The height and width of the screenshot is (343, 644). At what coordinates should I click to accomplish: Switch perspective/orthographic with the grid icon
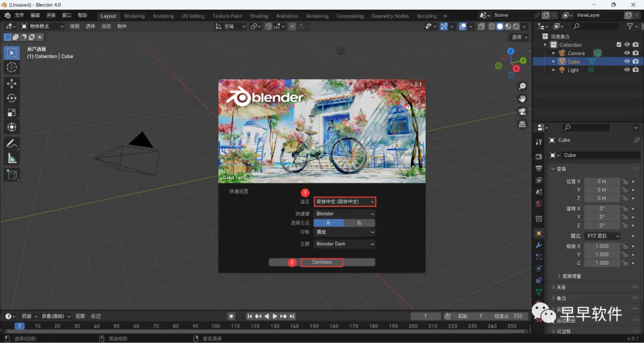[522, 124]
